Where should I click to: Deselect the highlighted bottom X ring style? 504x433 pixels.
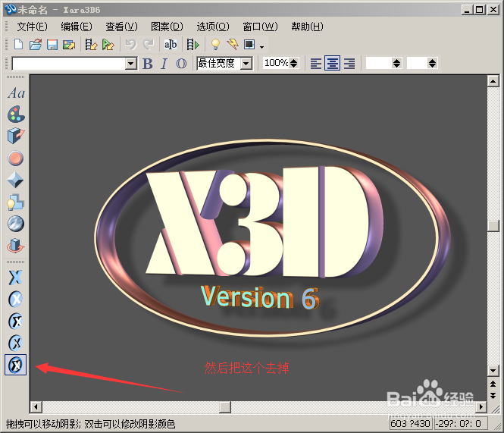tap(15, 365)
